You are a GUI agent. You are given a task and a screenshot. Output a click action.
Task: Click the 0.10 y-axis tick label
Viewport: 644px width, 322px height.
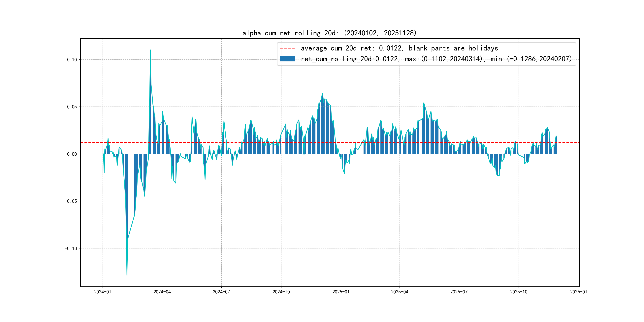click(x=72, y=60)
